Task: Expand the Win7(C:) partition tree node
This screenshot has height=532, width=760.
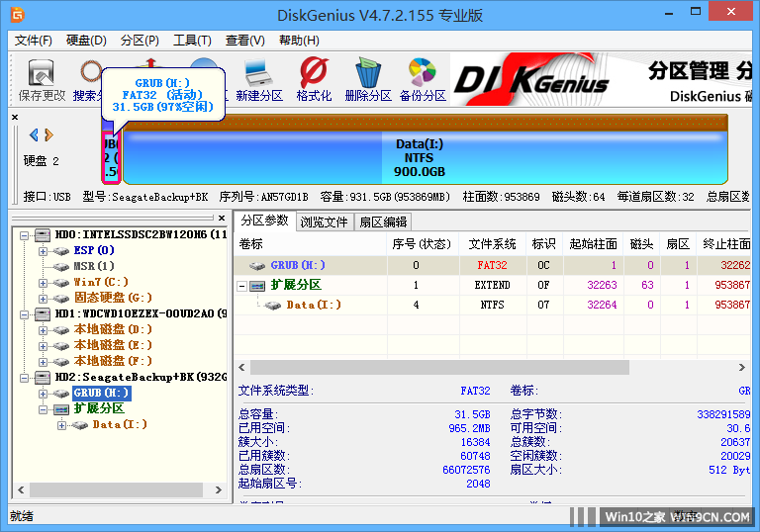Action: [44, 283]
